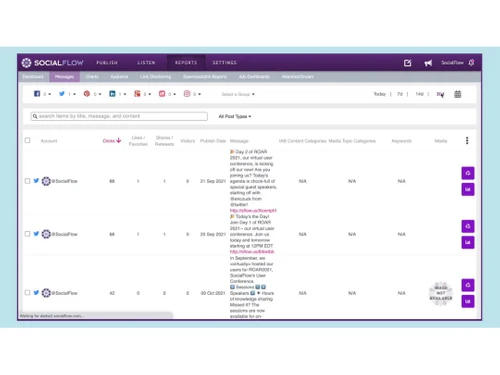This screenshot has width=500, height=375.
Task: Click the megaphone announcements icon
Action: pos(428,63)
